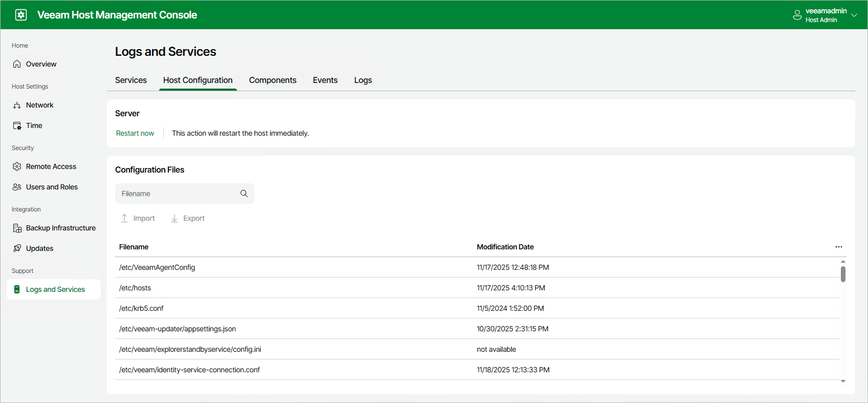Click the 11/17/2025 12:48:18 PM date cell
The width and height of the screenshot is (868, 403).
click(x=513, y=267)
